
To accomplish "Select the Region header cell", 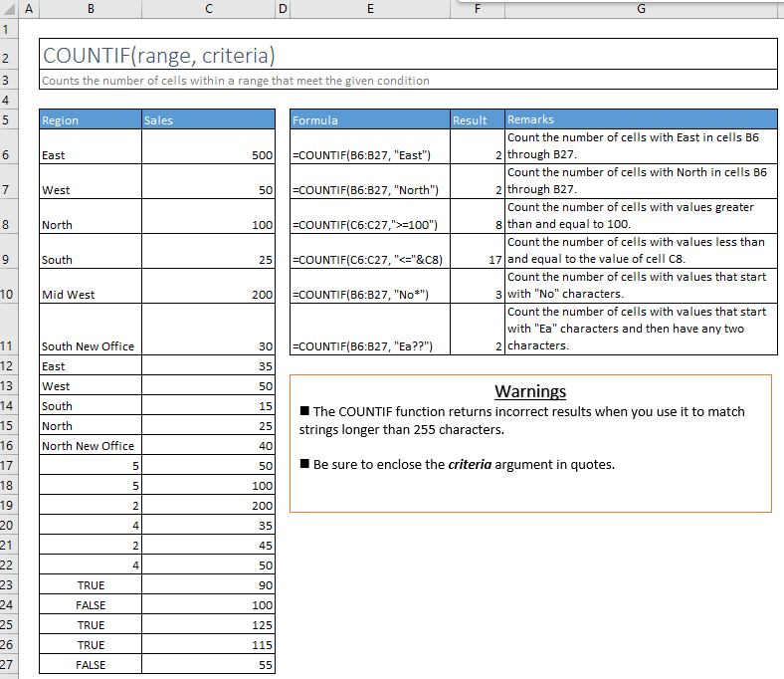I will (x=91, y=119).
